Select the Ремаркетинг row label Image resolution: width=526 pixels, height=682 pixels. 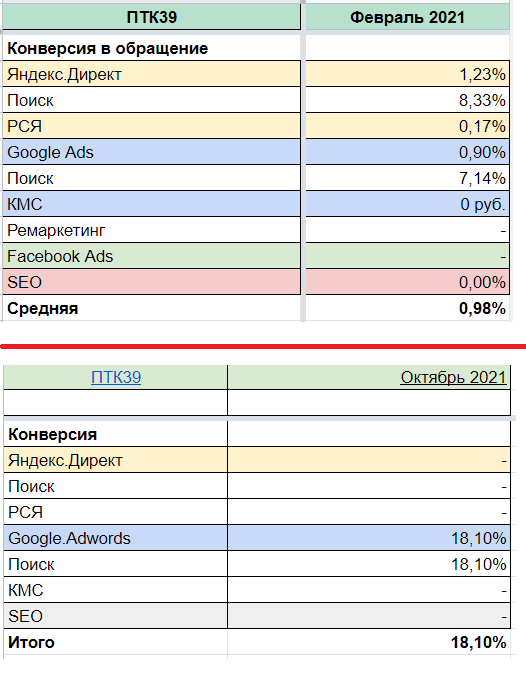151,230
